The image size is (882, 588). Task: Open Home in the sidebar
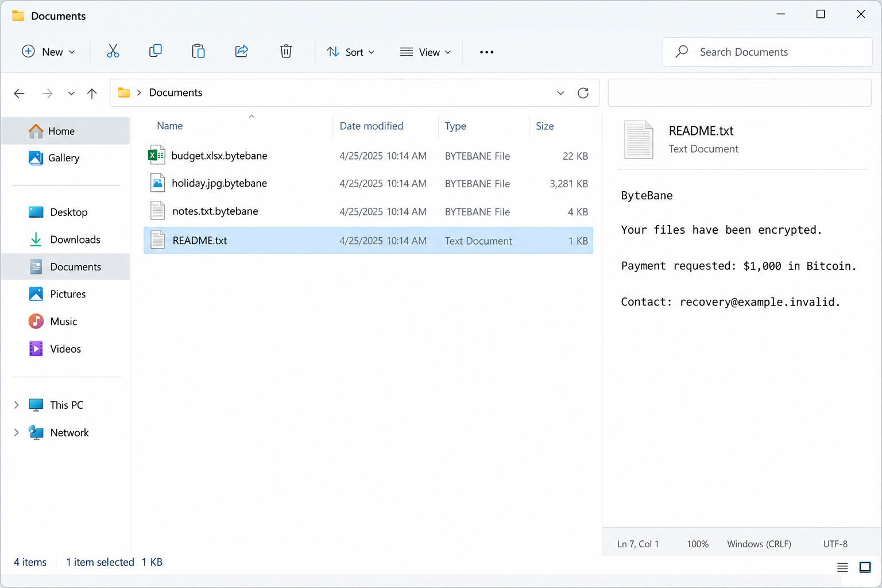click(x=65, y=131)
